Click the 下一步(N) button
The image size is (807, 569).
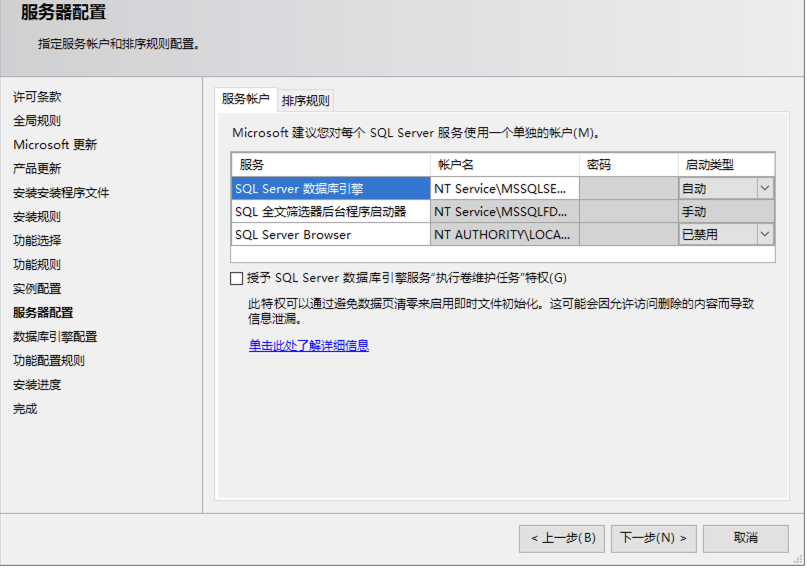tap(653, 538)
